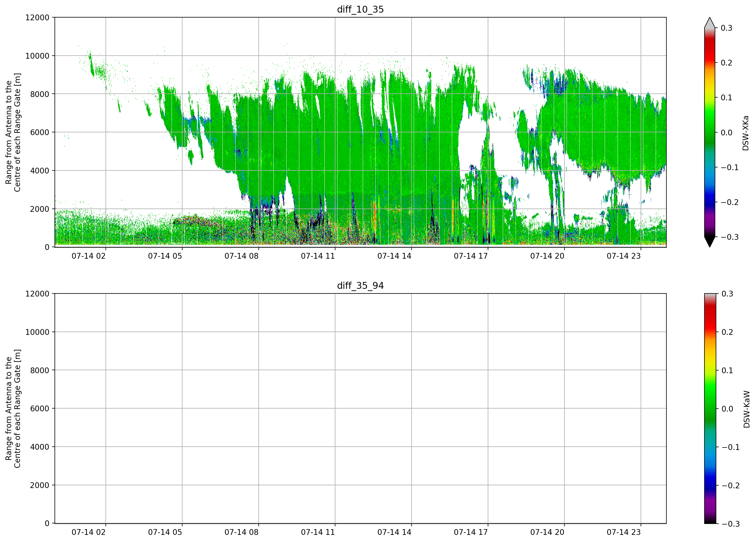
Task: Pick "07-14 14" tick under diff_35_94
Action: click(394, 532)
